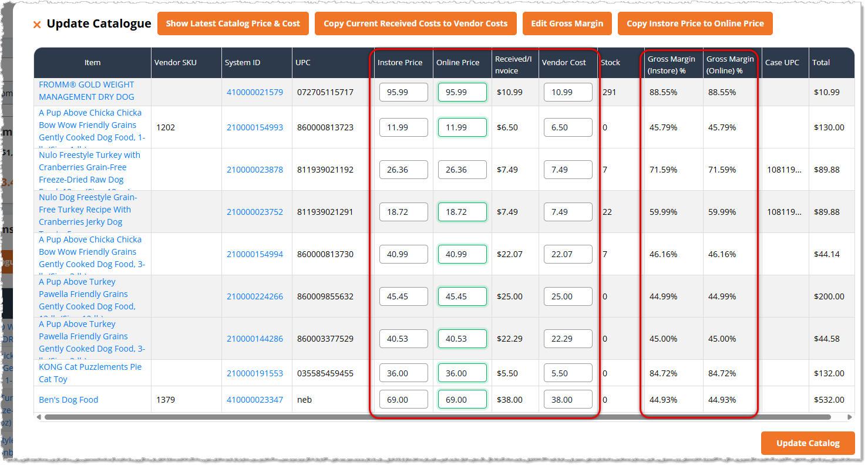
Task: Open the KONG Cat Puzzlements Pie item link
Action: coord(90,373)
